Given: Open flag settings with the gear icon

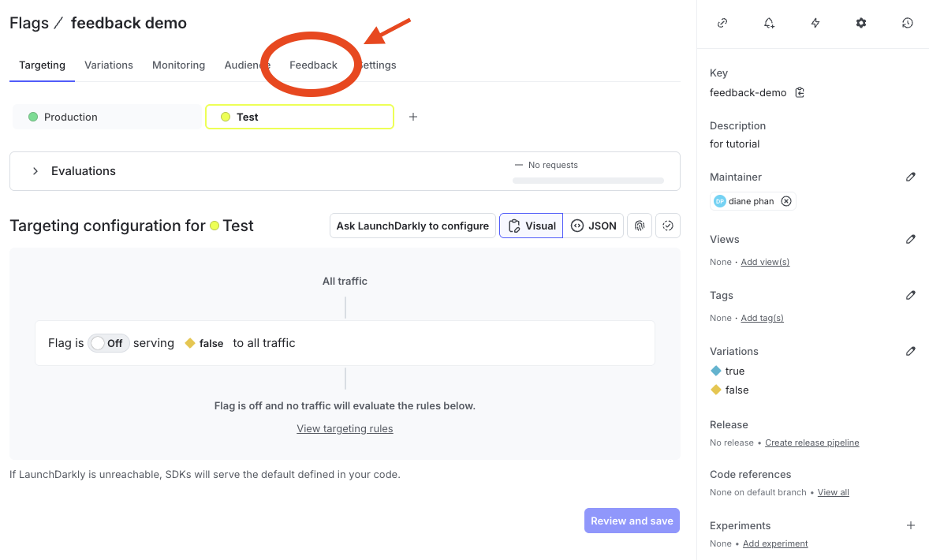Looking at the screenshot, I should coord(860,23).
